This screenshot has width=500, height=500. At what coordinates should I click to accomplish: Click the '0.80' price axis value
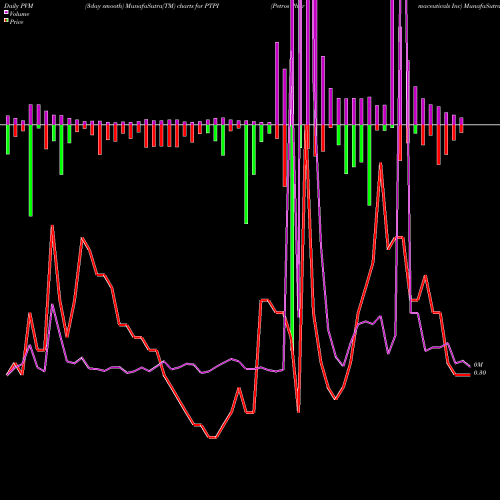480,373
